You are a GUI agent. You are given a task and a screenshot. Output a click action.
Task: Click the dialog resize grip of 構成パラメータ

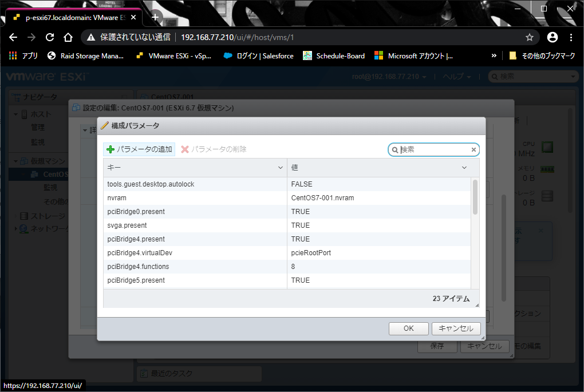click(483, 338)
